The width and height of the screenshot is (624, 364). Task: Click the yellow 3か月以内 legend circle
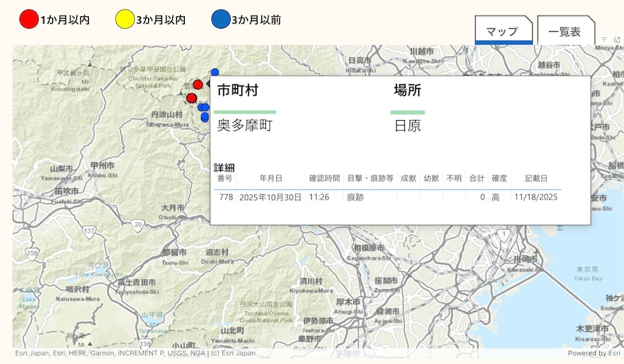pos(124,19)
